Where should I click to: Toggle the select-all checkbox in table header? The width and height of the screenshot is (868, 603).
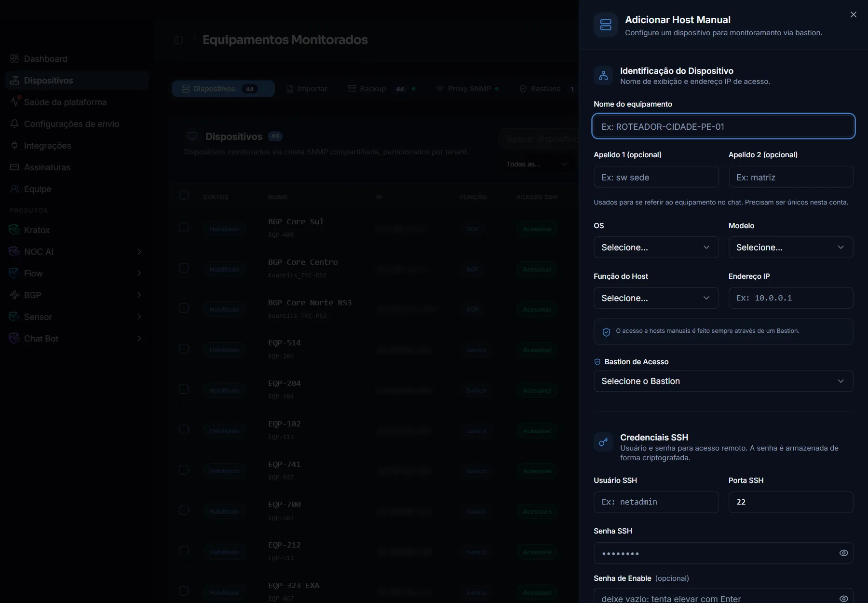184,195
